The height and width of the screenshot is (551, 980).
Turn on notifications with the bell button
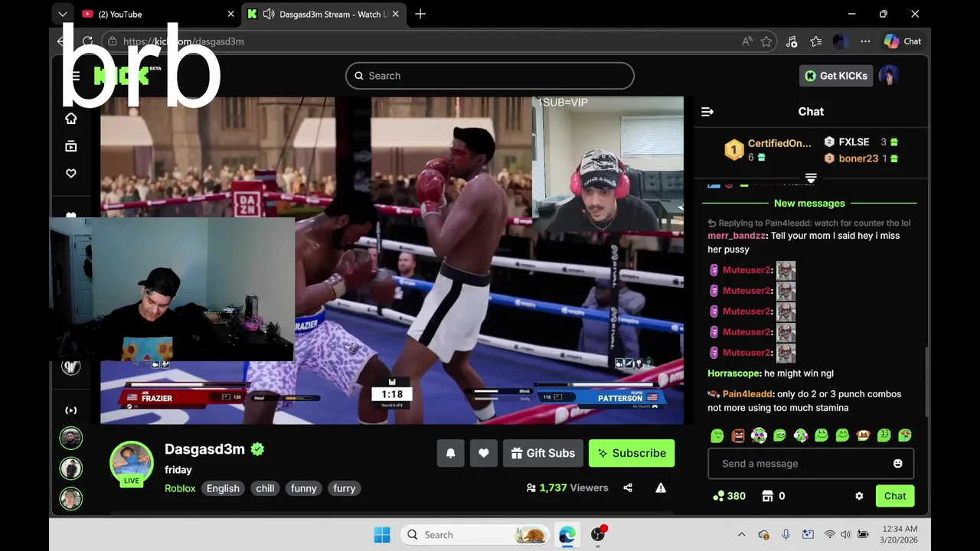pyautogui.click(x=451, y=453)
